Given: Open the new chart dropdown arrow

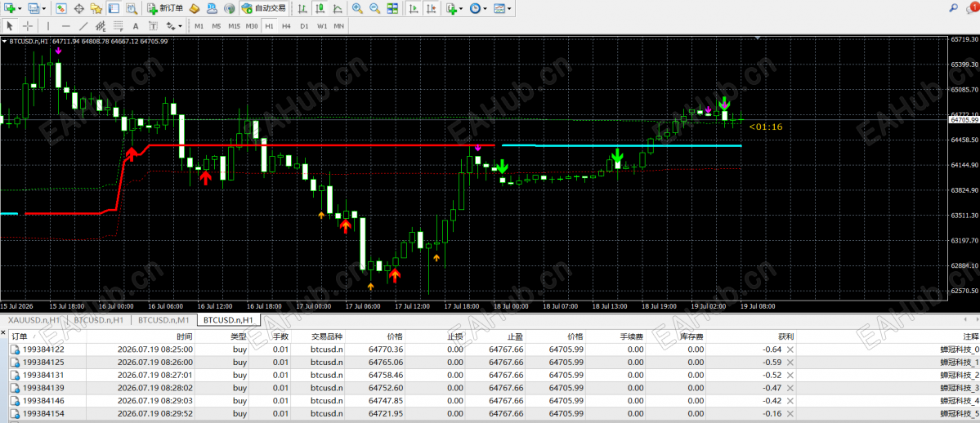Looking at the screenshot, I should [20, 9].
